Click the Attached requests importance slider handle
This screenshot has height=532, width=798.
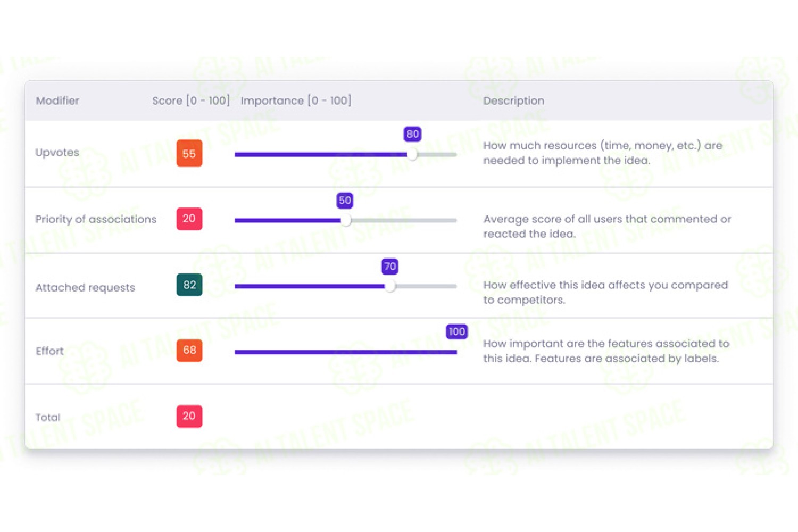pos(390,286)
